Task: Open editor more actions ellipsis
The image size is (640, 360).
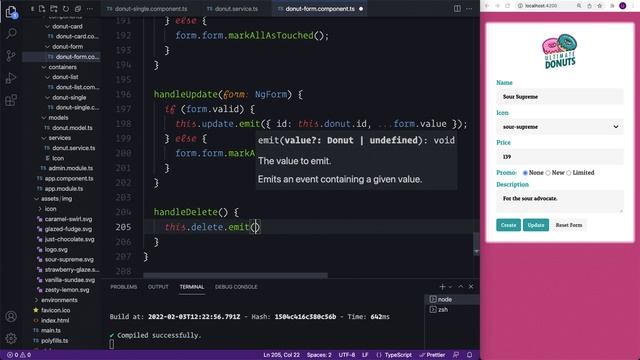Action: (469, 9)
